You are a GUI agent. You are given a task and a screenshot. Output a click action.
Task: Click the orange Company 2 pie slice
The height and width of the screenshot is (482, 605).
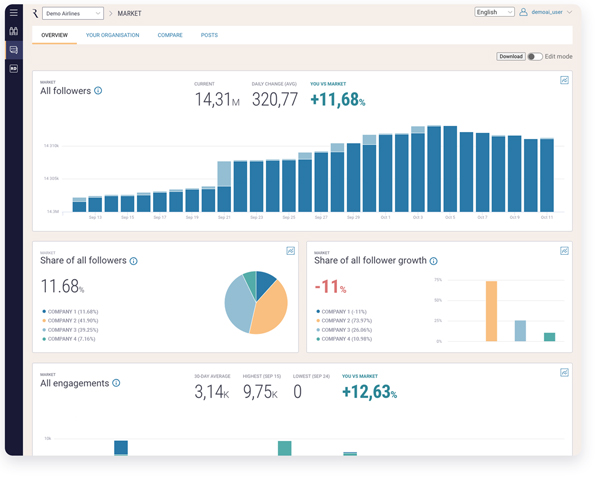[271, 309]
